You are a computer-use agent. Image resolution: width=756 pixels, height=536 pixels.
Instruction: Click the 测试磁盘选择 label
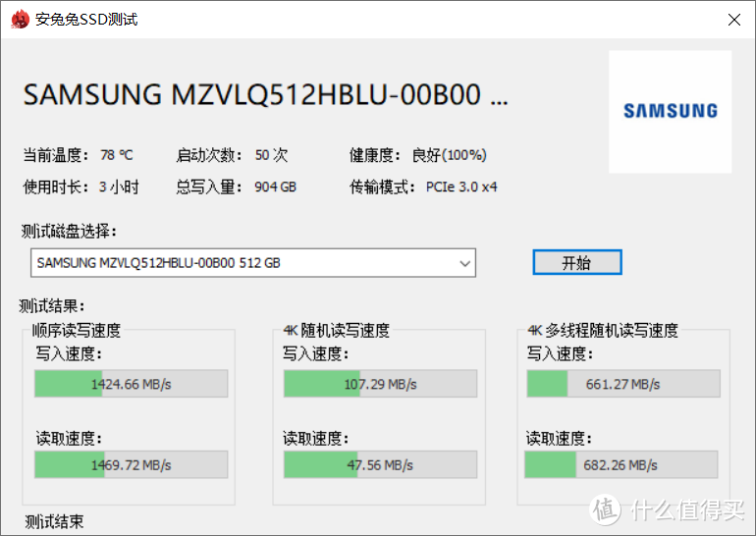pyautogui.click(x=69, y=232)
